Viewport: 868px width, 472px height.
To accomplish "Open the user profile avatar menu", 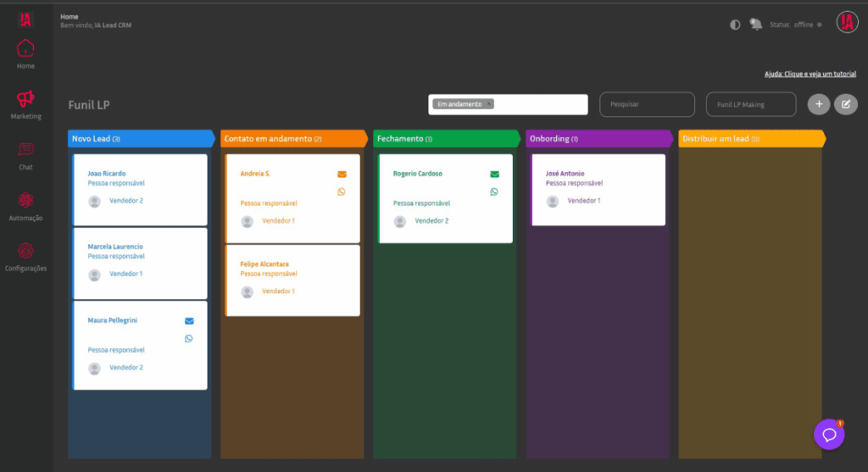I will tap(847, 23).
